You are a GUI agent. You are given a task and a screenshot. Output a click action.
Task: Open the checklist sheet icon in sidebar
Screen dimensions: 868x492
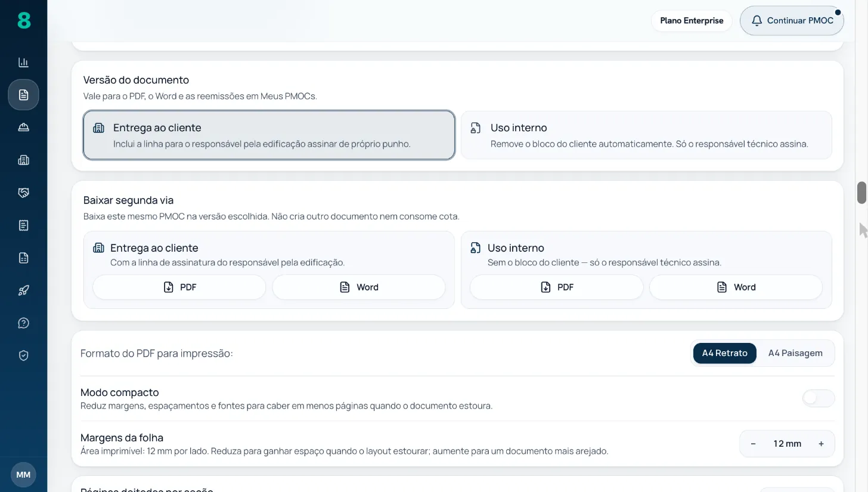pos(23,258)
